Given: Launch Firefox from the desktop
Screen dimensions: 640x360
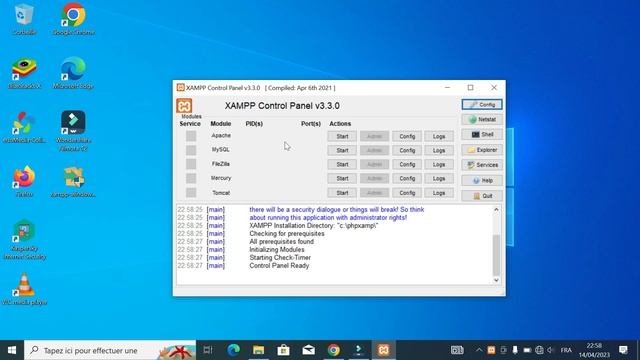Looking at the screenshot, I should [24, 182].
